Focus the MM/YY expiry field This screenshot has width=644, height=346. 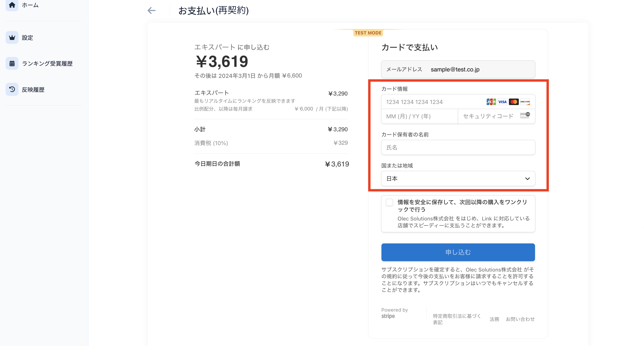[420, 116]
